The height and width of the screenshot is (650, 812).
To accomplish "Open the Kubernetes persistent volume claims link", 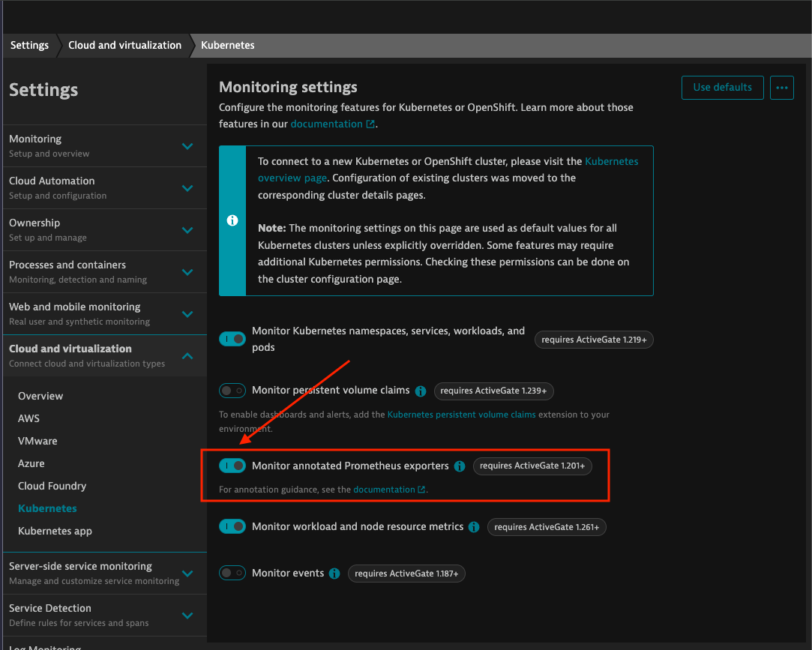I will click(461, 415).
